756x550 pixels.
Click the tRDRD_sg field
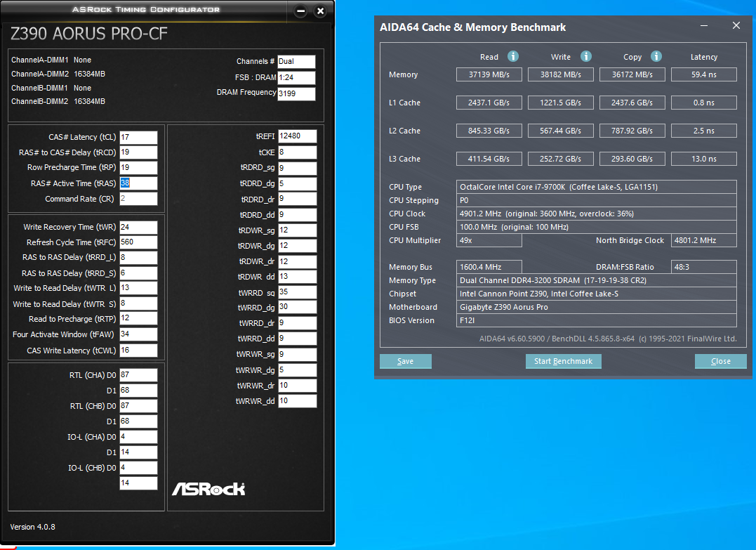pyautogui.click(x=297, y=168)
